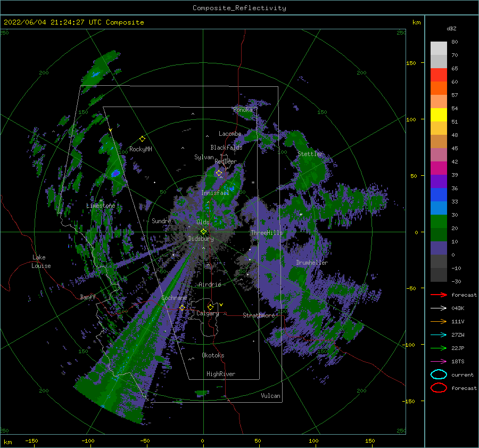Click the RockyMH label
The image size is (479, 448).
coord(141,149)
